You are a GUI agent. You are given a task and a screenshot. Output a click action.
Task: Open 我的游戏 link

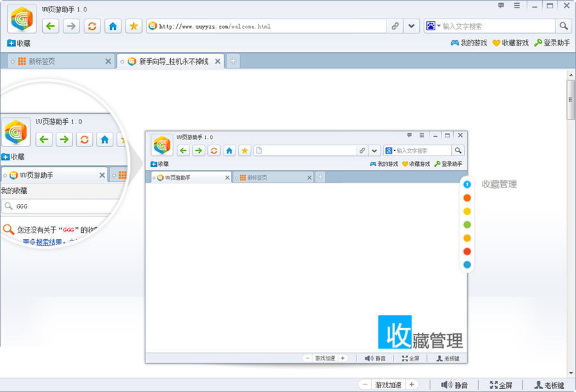[469, 43]
